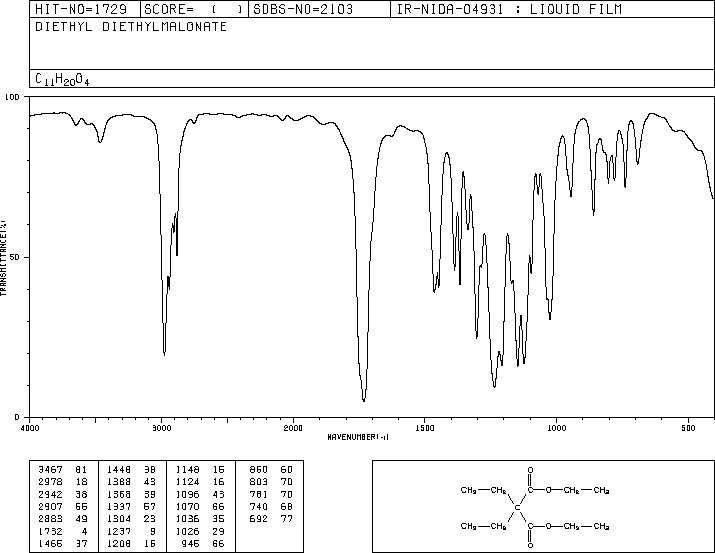Select peak table entry 946
The width and height of the screenshot is (715, 553).
190,543
